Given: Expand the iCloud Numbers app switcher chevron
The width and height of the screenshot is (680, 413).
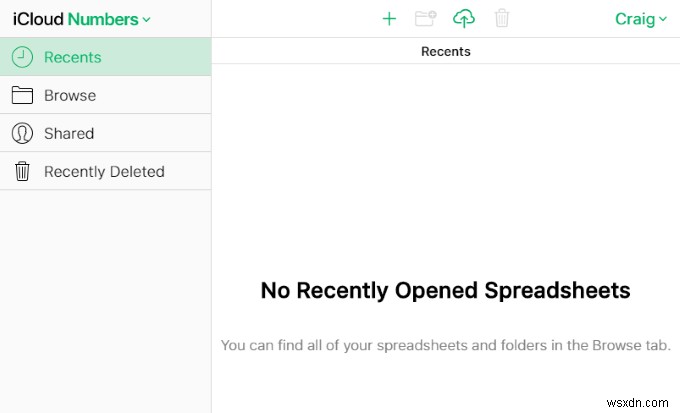Looking at the screenshot, I should tap(147, 20).
